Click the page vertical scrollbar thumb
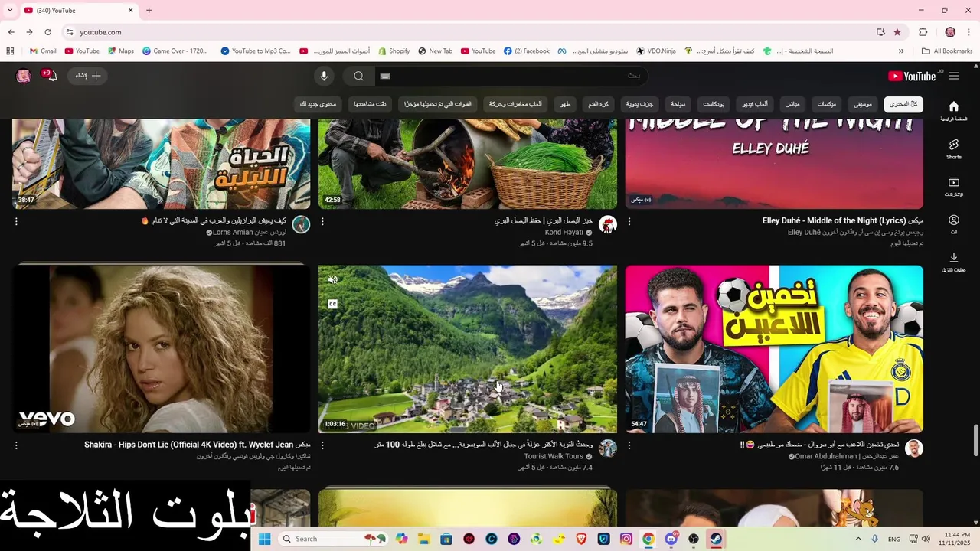This screenshot has height=551, width=980. click(975, 441)
